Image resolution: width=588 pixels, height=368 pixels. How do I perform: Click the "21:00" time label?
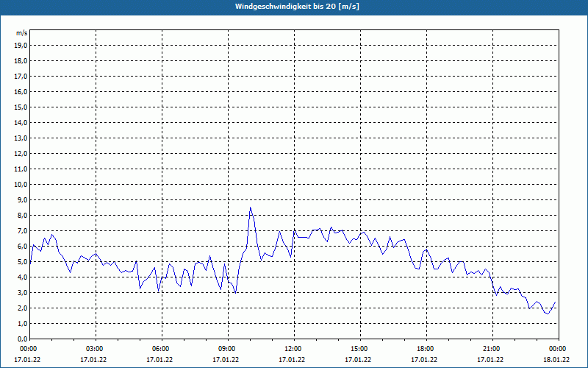point(492,349)
